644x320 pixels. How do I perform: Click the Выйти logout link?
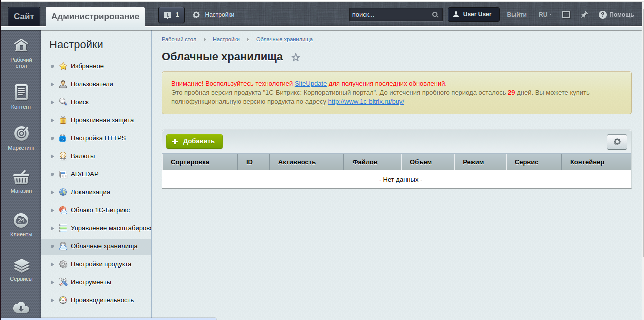click(x=517, y=15)
